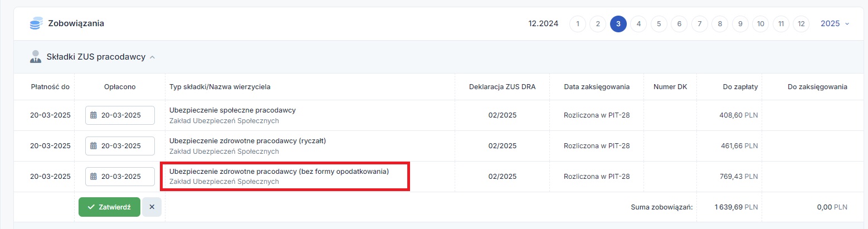This screenshot has width=868, height=229.
Task: Click the Zatwierdź button
Action: coord(109,207)
